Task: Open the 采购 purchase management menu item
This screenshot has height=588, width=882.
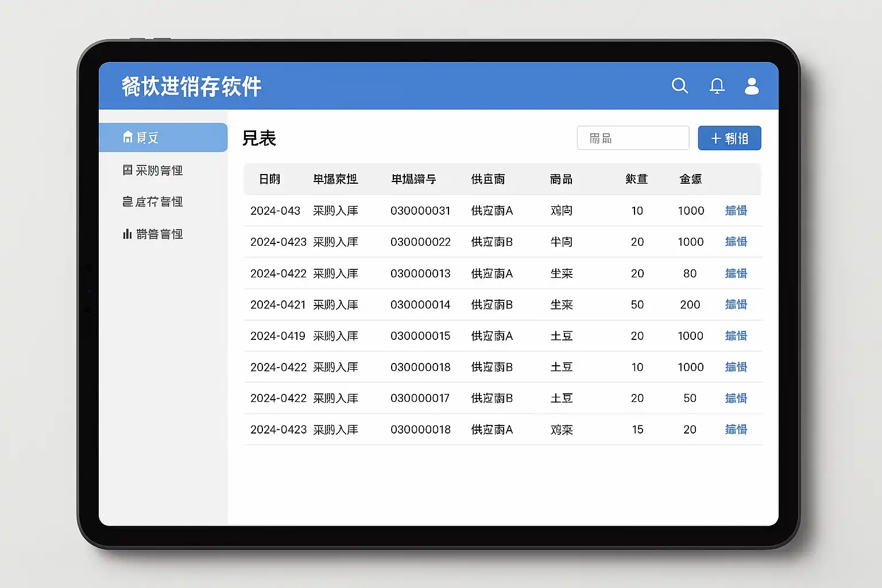Action: [159, 171]
